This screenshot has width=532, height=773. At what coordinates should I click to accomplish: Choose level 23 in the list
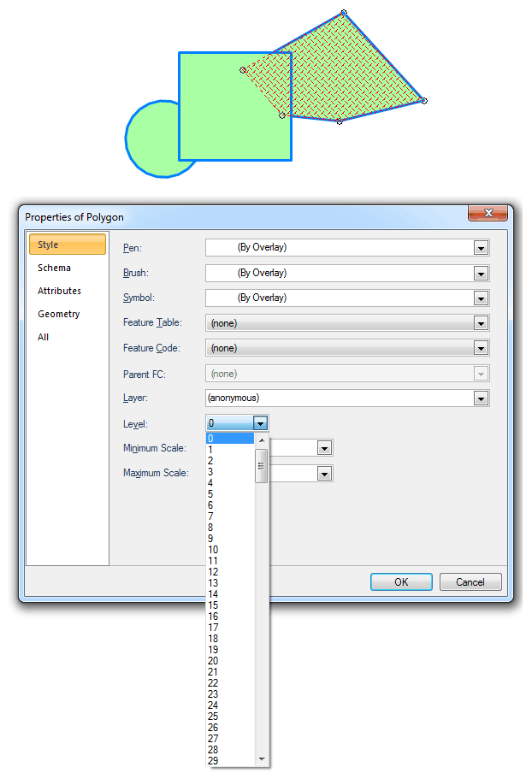[x=230, y=694]
